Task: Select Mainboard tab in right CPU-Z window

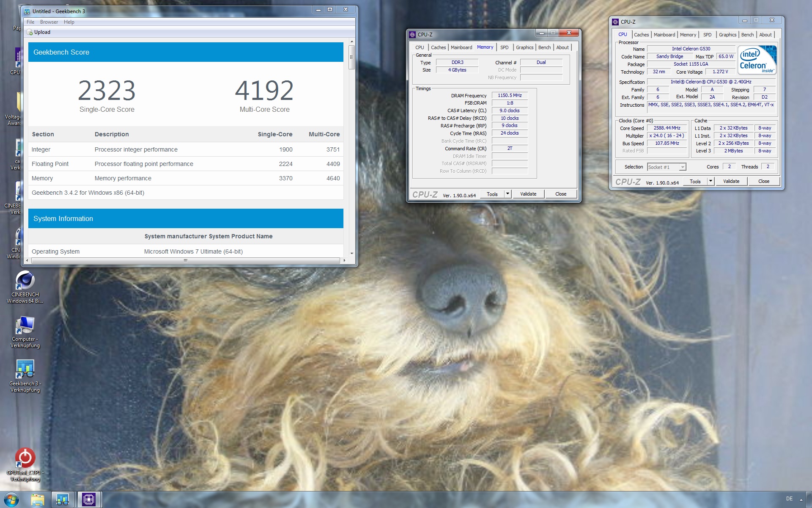Action: click(x=664, y=35)
